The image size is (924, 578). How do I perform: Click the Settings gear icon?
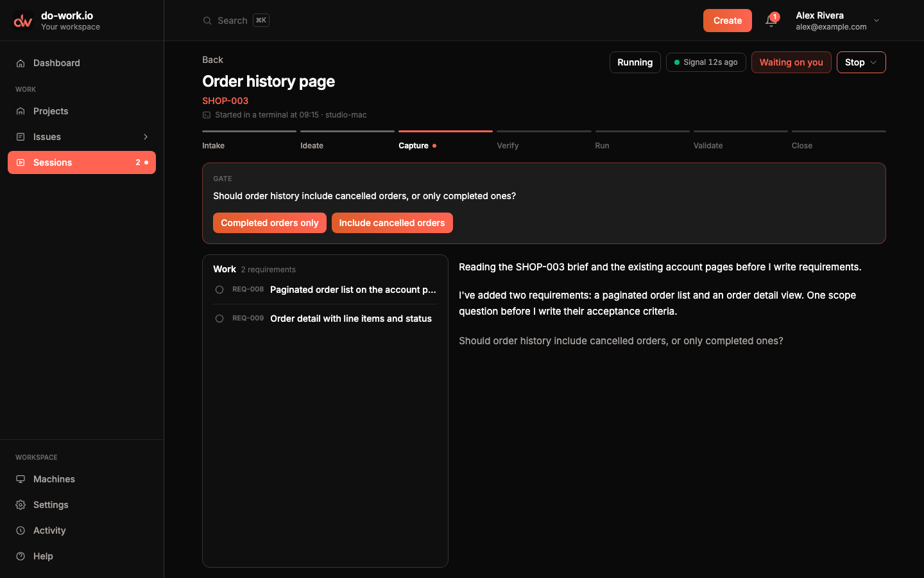(x=21, y=505)
